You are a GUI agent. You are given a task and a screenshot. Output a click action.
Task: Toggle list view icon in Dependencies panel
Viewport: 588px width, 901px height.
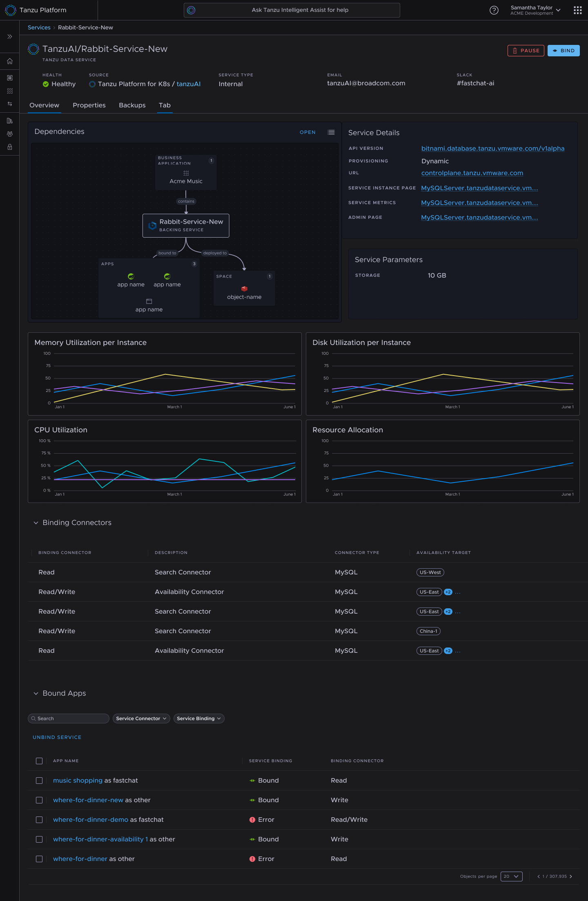pyautogui.click(x=331, y=132)
